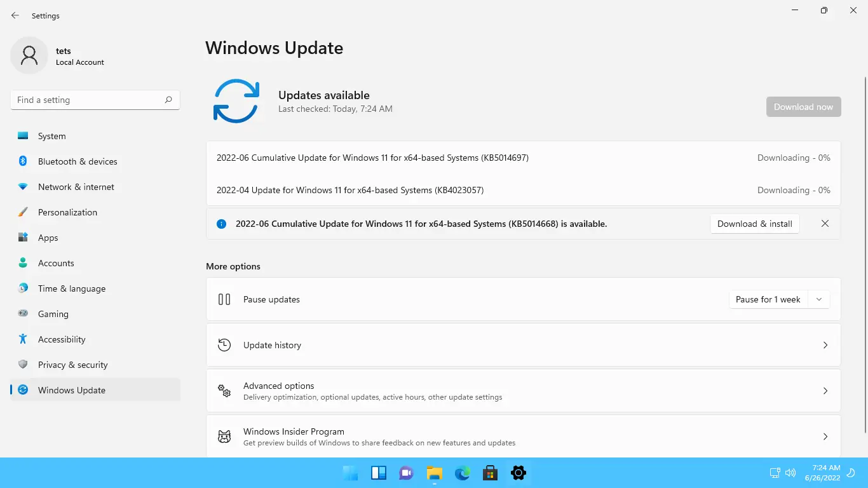Screen dimensions: 868x488
Task: Launch Microsoft Edge from the taskbar
Action: tap(463, 473)
